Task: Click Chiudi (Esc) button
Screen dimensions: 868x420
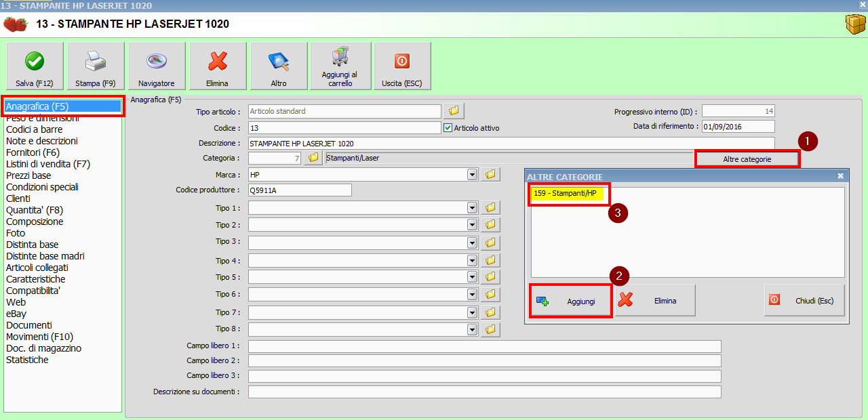Action: coord(804,300)
